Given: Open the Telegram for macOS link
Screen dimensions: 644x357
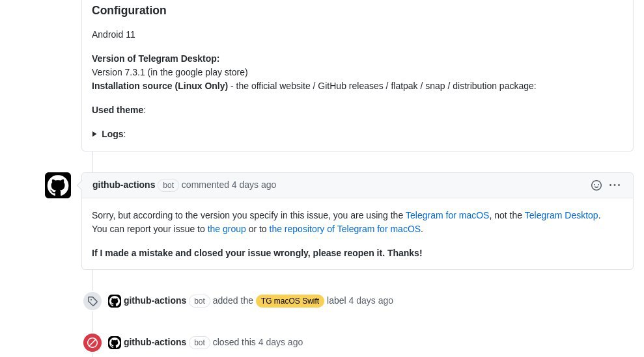Looking at the screenshot, I should tap(447, 215).
